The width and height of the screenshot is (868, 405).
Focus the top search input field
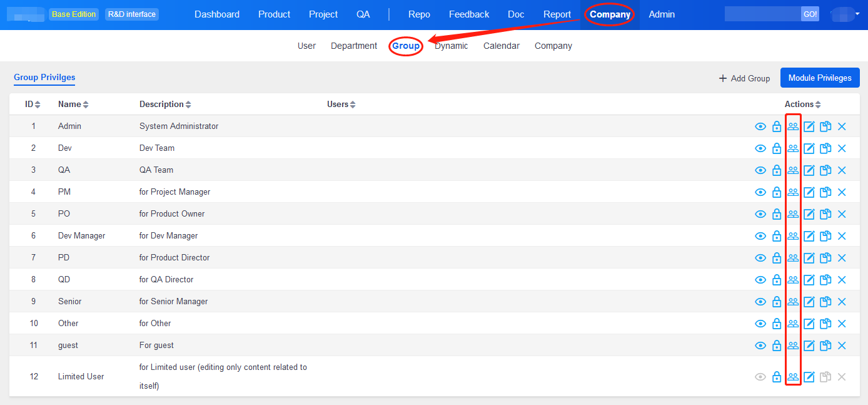(x=762, y=14)
